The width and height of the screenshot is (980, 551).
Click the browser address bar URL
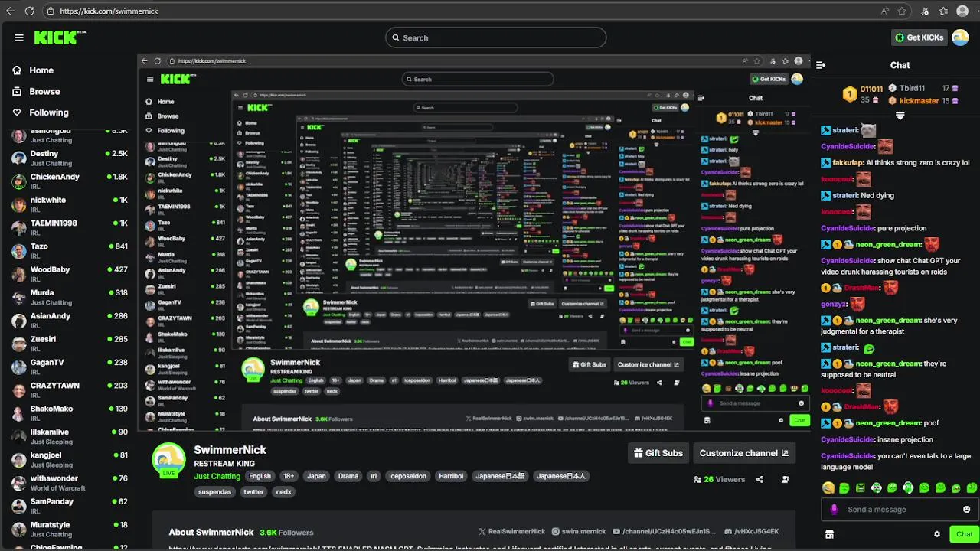(109, 11)
